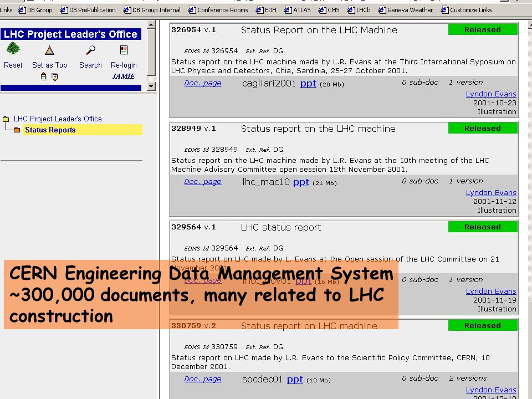Viewport: 532px width, 399px height.
Task: Click the Reset tree icon
Action: coord(13,49)
